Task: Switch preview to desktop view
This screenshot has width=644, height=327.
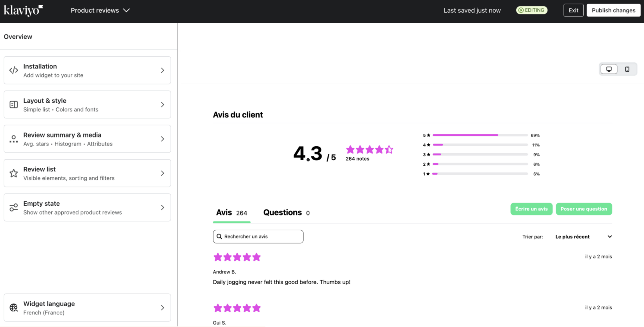Action: tap(609, 69)
